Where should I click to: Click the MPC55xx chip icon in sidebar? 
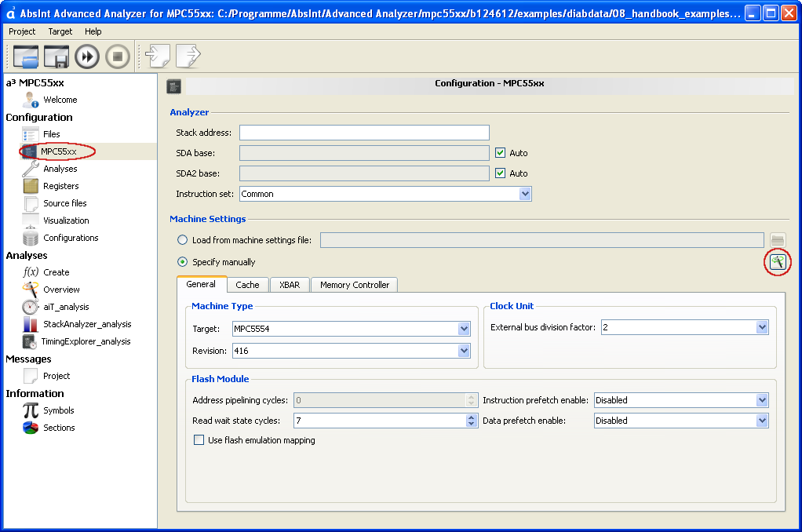coord(29,151)
